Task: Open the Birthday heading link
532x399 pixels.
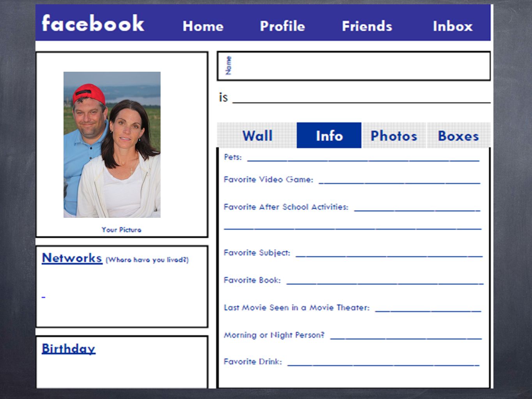Action: [x=69, y=348]
